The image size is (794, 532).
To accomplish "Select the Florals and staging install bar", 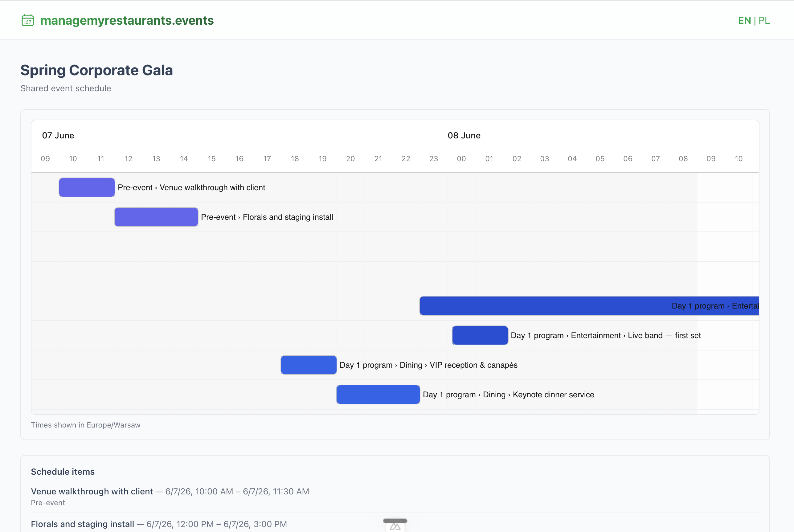I will click(156, 217).
